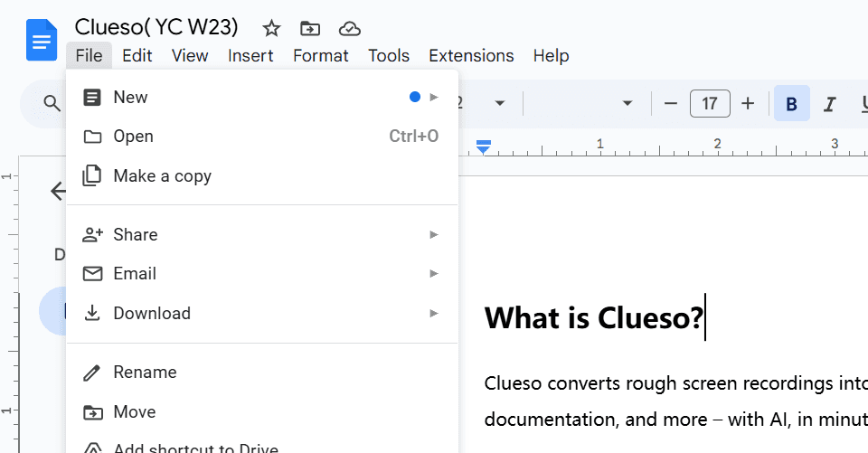Click the back arrow in outline panel
This screenshot has height=453, width=868.
pos(58,191)
